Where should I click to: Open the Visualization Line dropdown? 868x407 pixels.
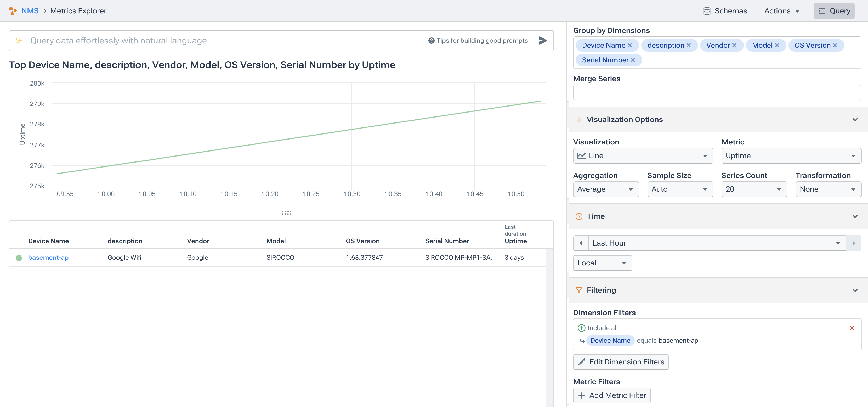pos(643,156)
